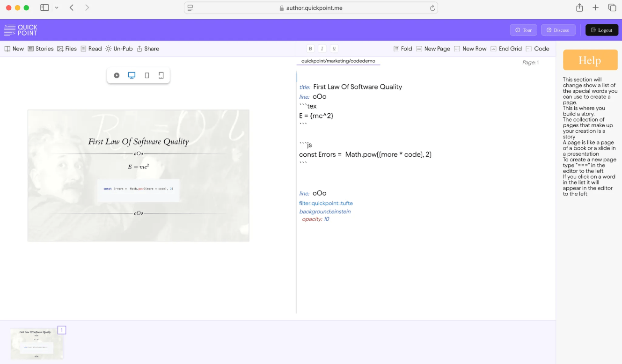Show Safari tab overview

(x=612, y=7)
